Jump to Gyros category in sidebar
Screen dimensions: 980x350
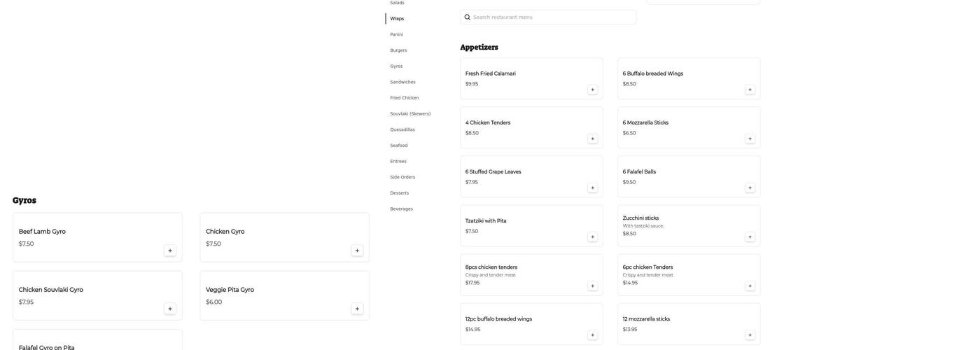(396, 66)
